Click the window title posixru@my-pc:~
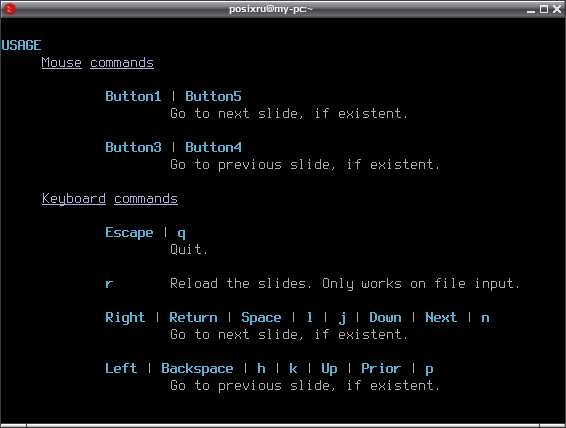 point(271,9)
